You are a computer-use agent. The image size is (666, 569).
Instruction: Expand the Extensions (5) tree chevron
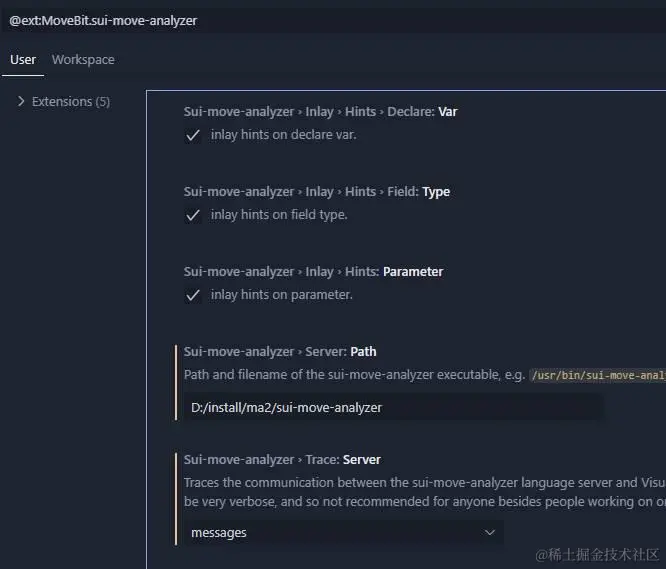click(x=21, y=102)
